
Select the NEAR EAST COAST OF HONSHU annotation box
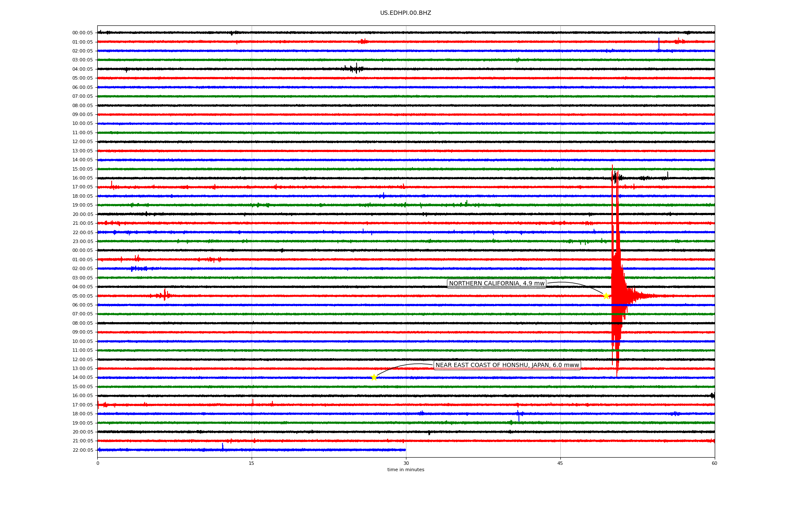coord(507,365)
